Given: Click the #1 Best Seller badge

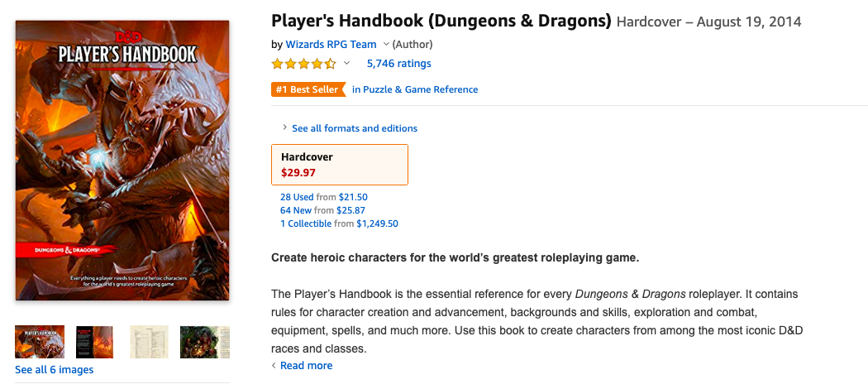Looking at the screenshot, I should coord(308,89).
